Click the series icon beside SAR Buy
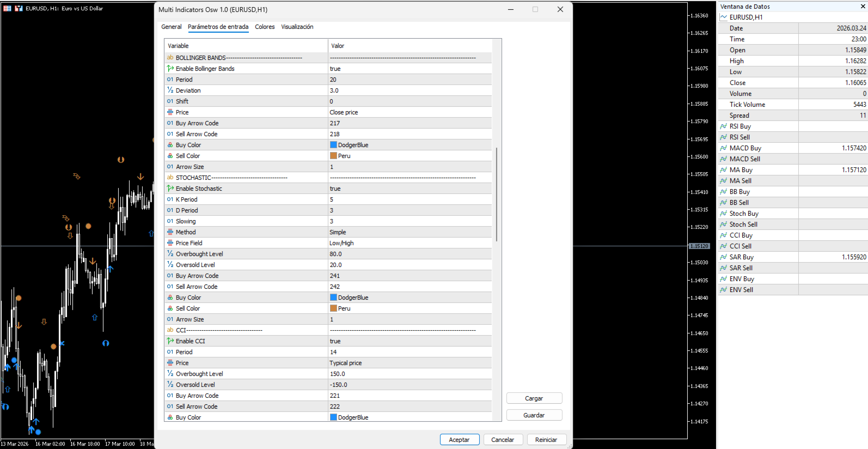 (x=724, y=257)
